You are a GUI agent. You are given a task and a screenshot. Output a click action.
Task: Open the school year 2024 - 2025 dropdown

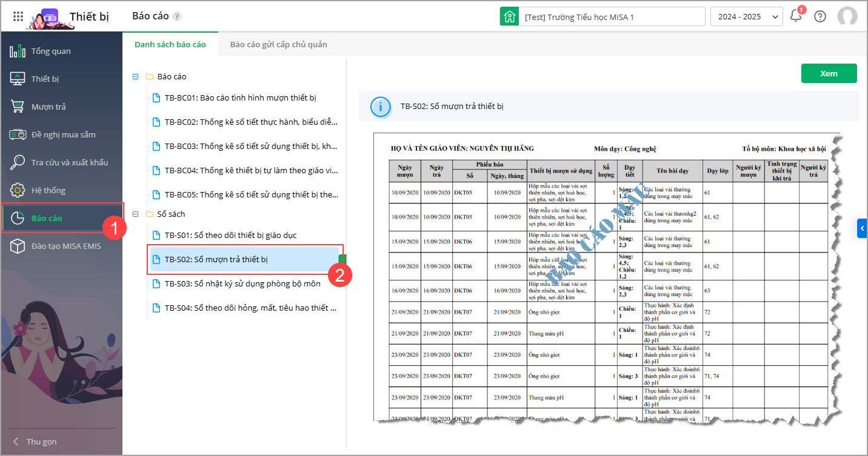tap(747, 16)
